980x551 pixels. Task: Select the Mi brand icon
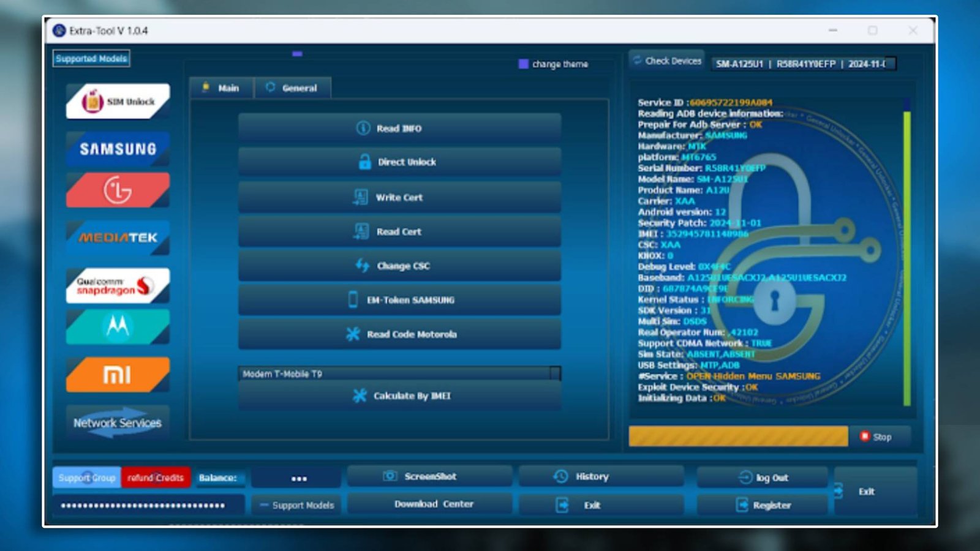point(117,374)
